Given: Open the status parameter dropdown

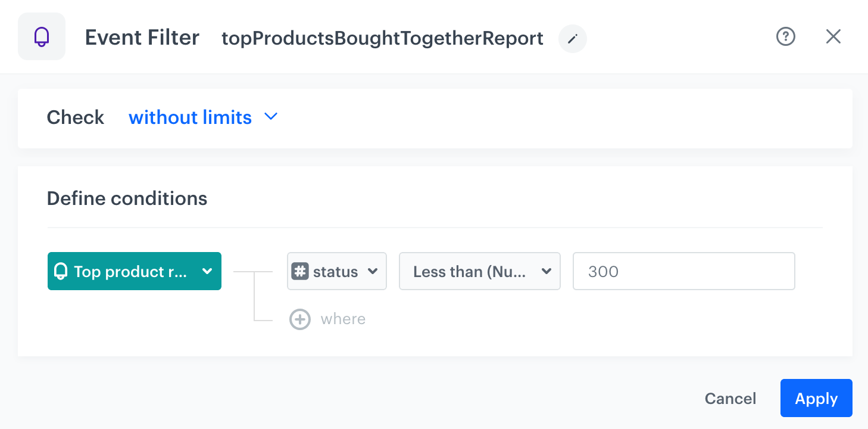Looking at the screenshot, I should (x=336, y=271).
